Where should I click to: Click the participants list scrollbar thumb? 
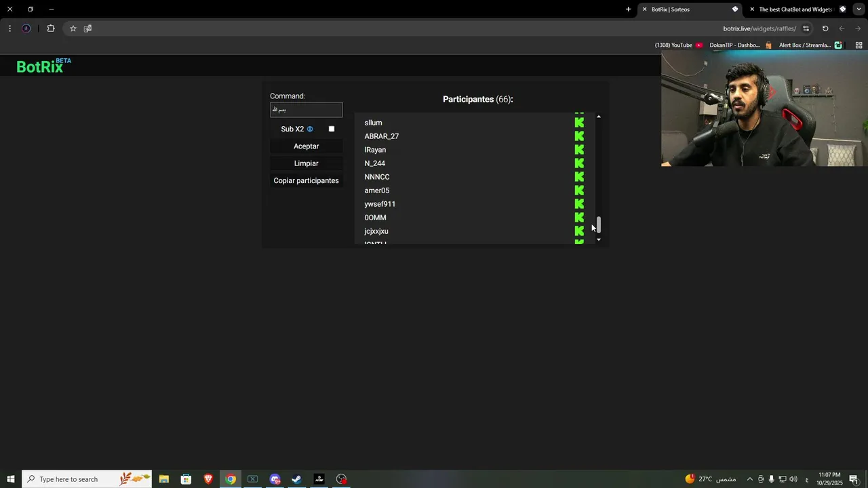(x=599, y=225)
